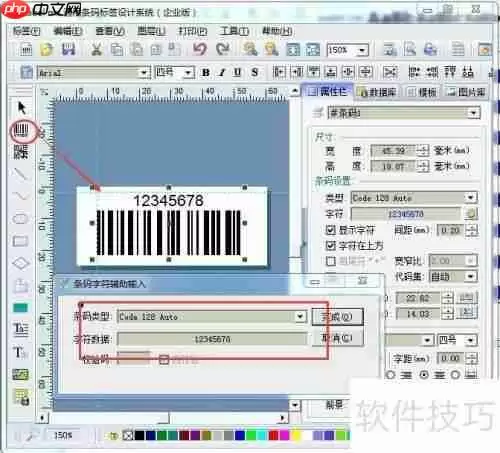
Task: Select the 2D barcode tool below barcode tool
Action: tap(21, 152)
